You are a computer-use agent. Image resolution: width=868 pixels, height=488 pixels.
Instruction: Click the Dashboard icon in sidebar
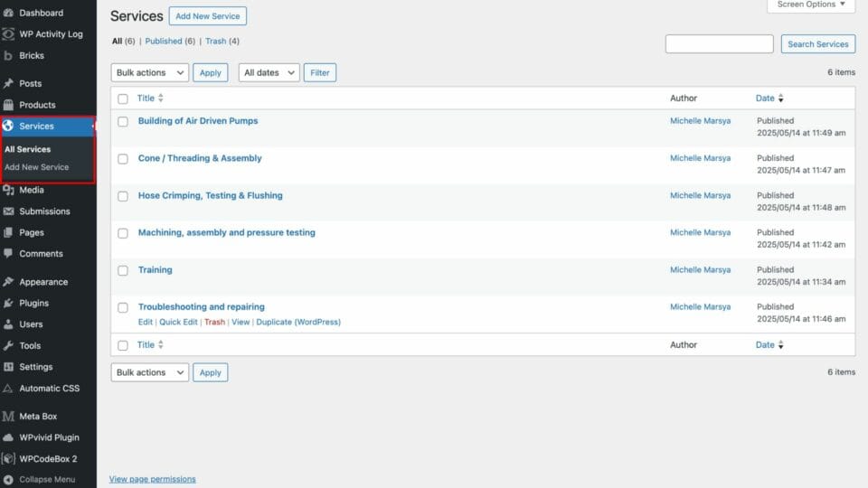click(8, 13)
